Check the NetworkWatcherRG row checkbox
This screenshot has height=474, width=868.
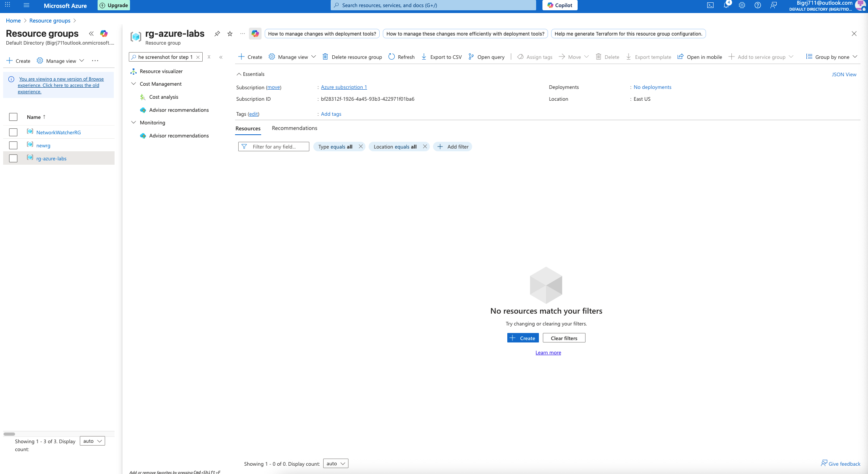click(13, 132)
